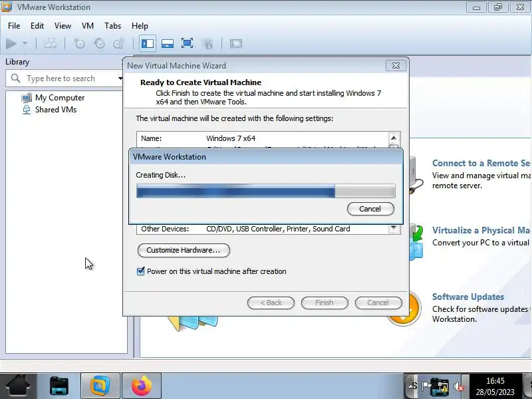Open the Help menu

(x=140, y=26)
